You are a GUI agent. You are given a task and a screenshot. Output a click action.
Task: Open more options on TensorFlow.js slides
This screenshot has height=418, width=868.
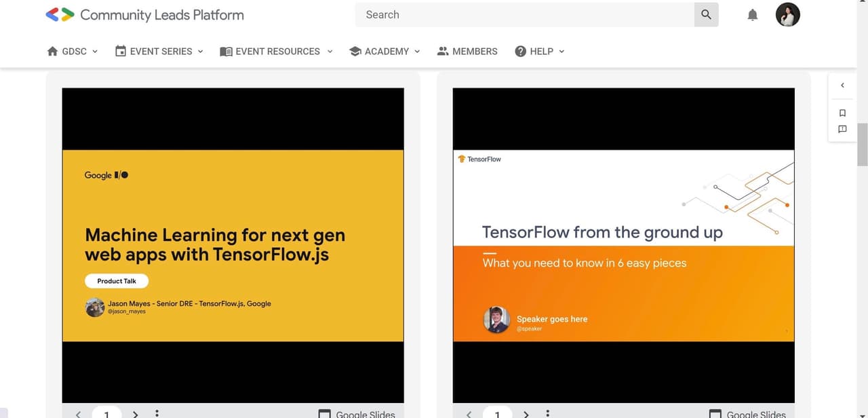point(157,413)
